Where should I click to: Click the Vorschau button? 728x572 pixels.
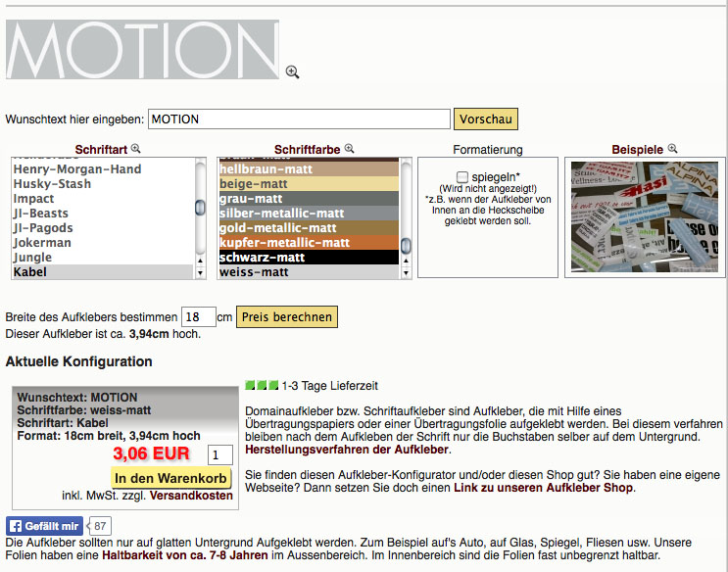tap(486, 119)
